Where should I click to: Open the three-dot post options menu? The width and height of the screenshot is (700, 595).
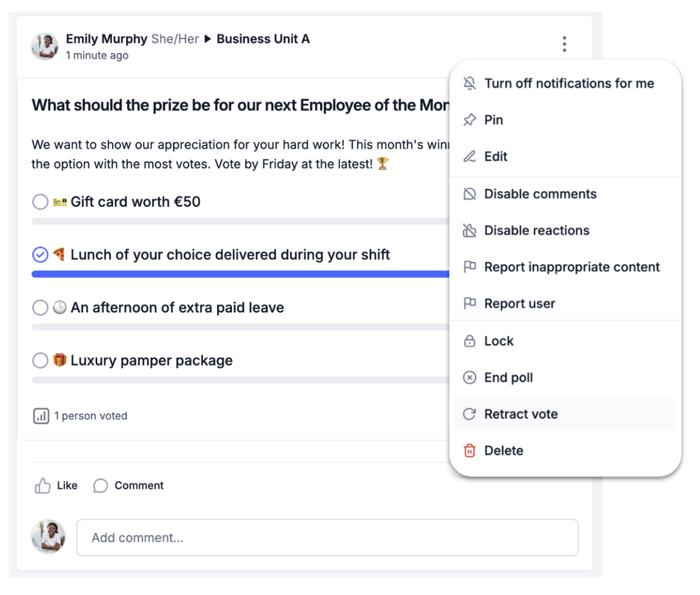564,44
